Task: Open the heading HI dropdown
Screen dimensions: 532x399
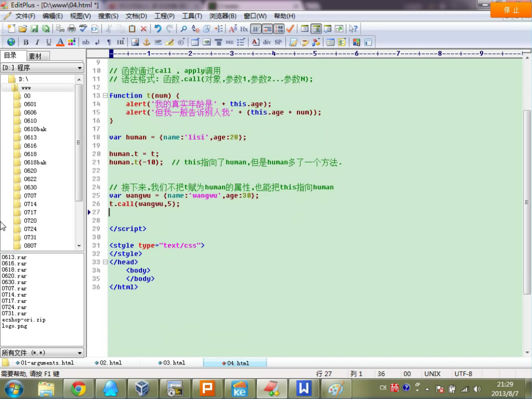Action: (120, 42)
